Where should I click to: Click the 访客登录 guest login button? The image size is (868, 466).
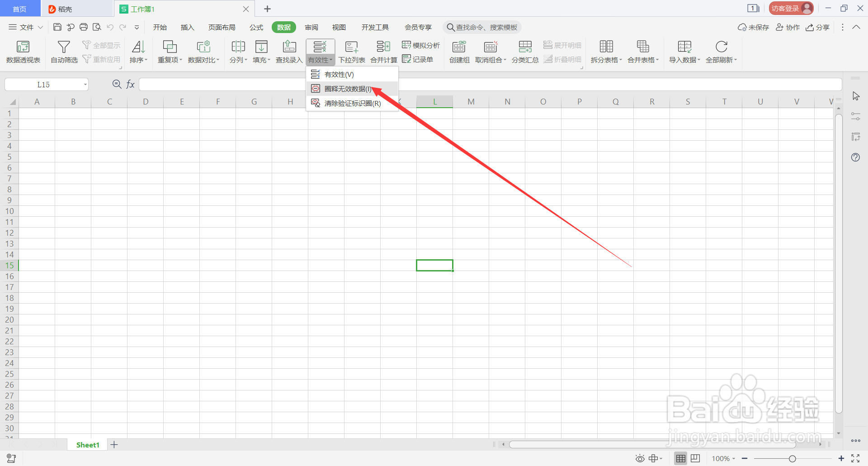click(x=791, y=8)
